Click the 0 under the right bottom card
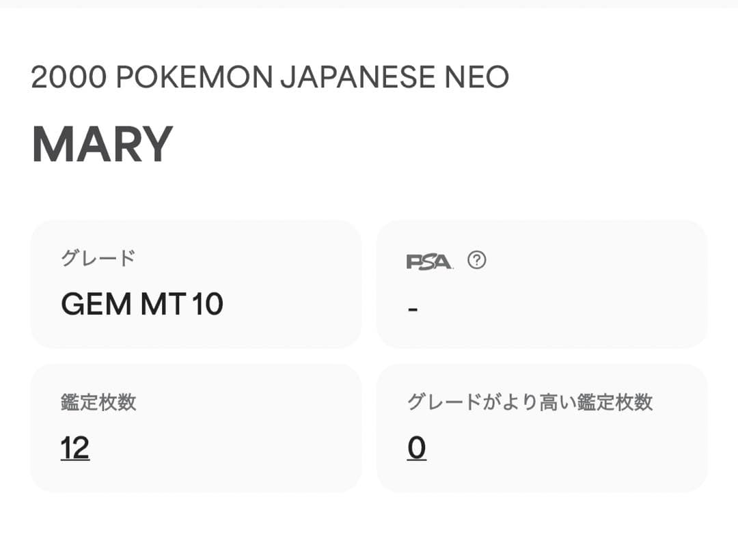The height and width of the screenshot is (560, 738). 417,447
